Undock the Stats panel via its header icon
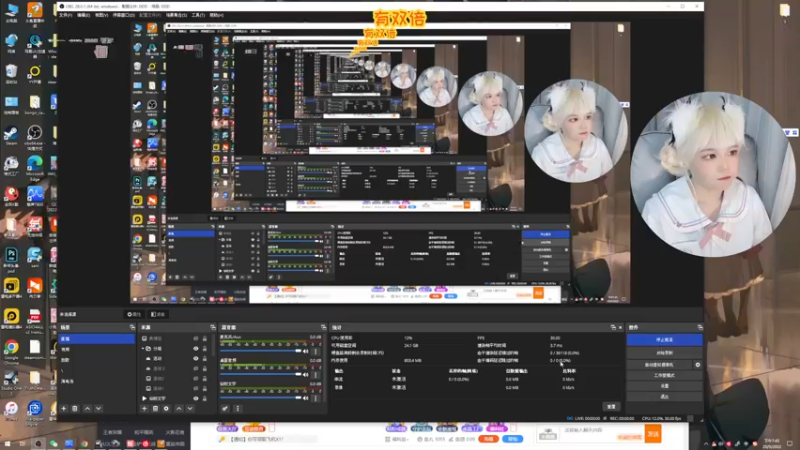The image size is (800, 450). (x=613, y=327)
